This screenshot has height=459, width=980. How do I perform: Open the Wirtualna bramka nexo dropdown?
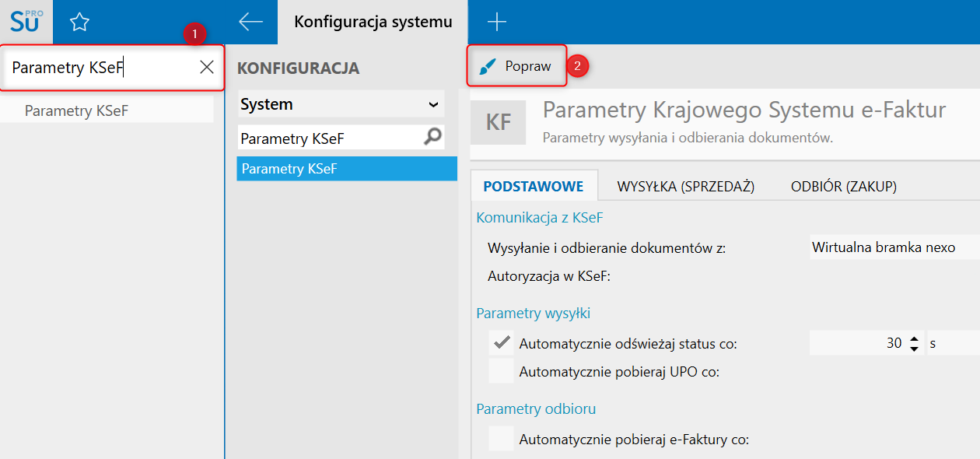coord(893,248)
